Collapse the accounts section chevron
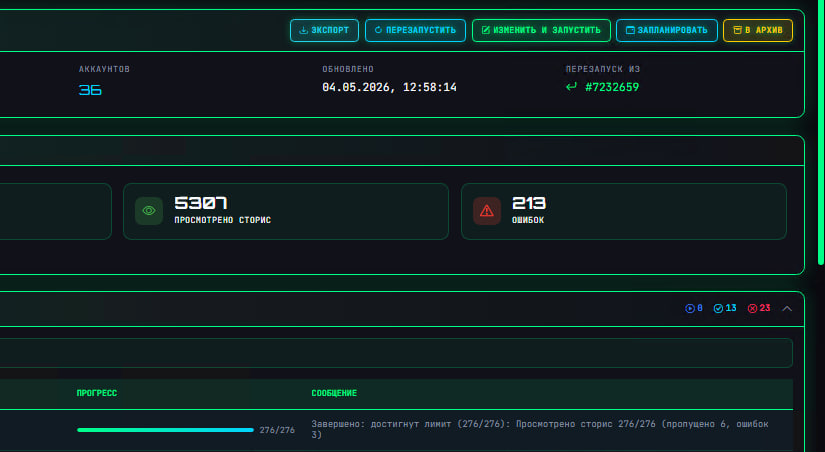Viewport: 825px width, 452px height. pos(787,309)
